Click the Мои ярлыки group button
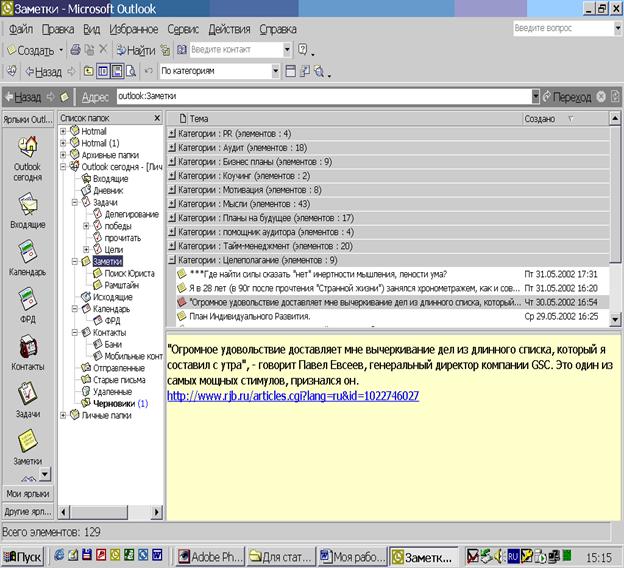The height and width of the screenshot is (568, 624). [x=28, y=494]
